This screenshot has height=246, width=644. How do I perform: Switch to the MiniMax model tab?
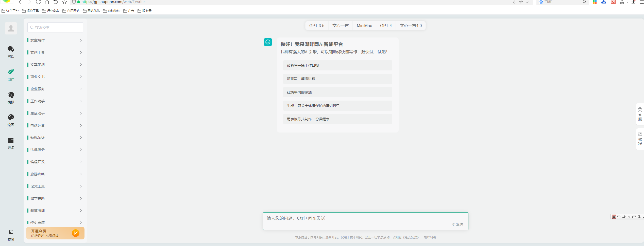(364, 26)
